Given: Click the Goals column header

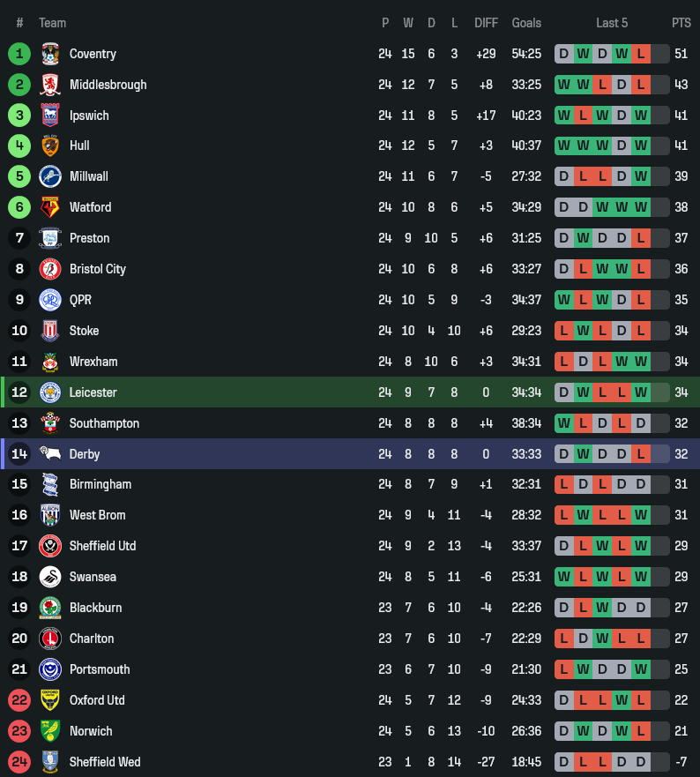Looking at the screenshot, I should pyautogui.click(x=526, y=23).
